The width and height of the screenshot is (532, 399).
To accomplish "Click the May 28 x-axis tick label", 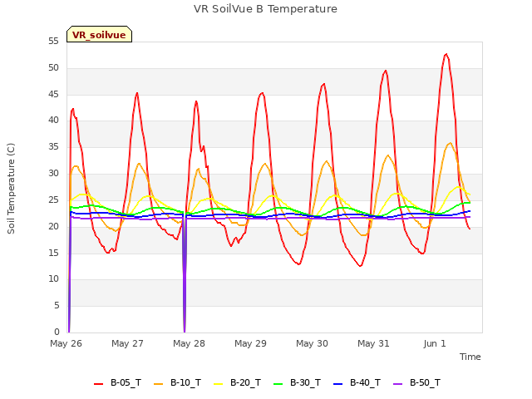I will [x=189, y=343].
